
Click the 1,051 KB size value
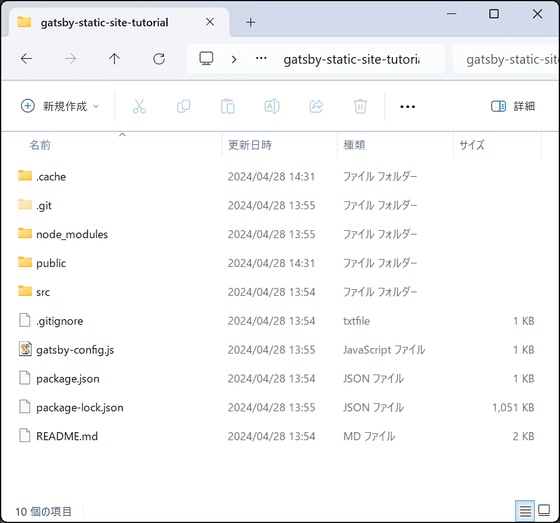click(513, 408)
